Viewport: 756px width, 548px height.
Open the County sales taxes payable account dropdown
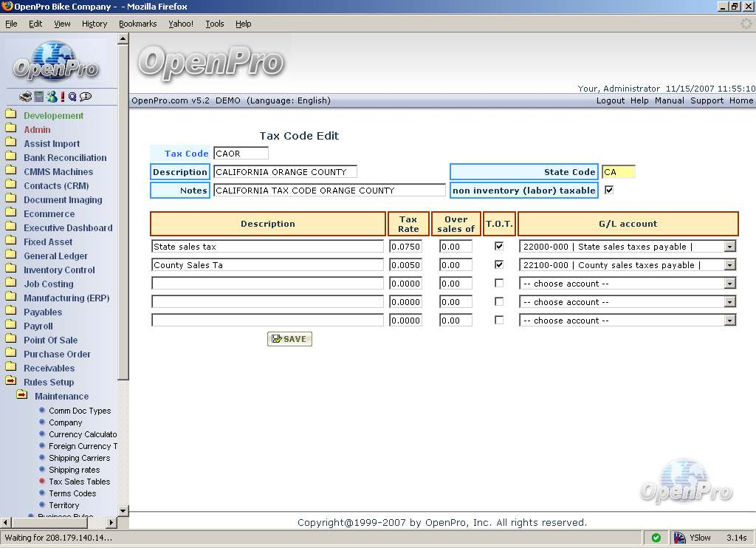pos(729,265)
